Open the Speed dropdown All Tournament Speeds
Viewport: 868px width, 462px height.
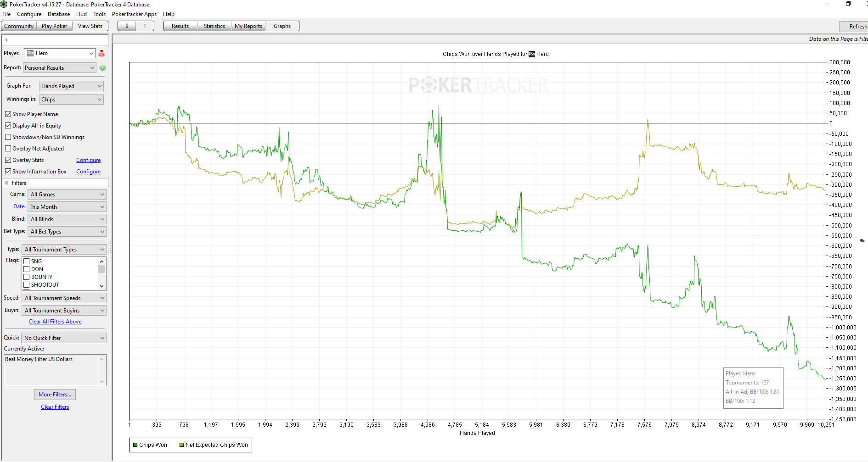pyautogui.click(x=64, y=298)
